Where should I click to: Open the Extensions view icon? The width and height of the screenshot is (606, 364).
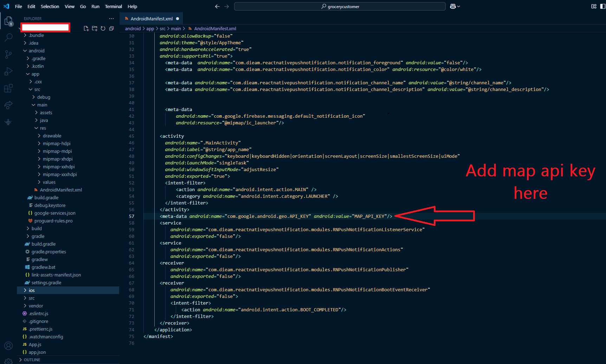[8, 88]
